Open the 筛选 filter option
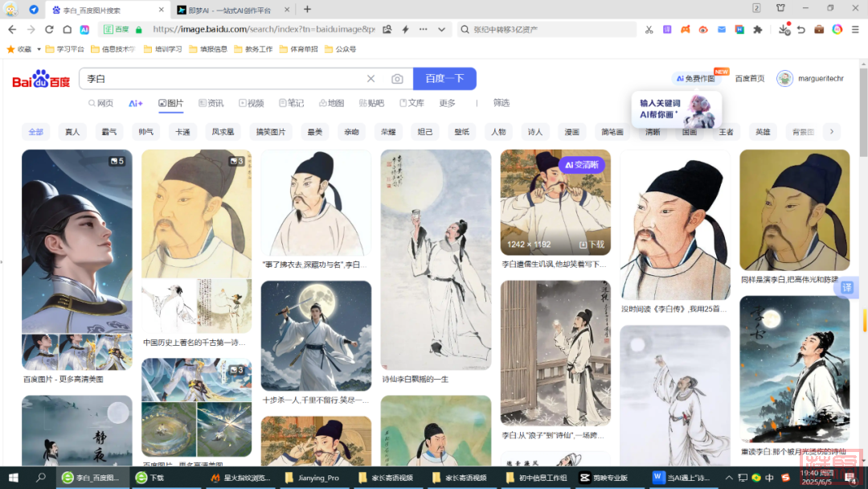Screen dimensions: 868x489 [x=502, y=103]
